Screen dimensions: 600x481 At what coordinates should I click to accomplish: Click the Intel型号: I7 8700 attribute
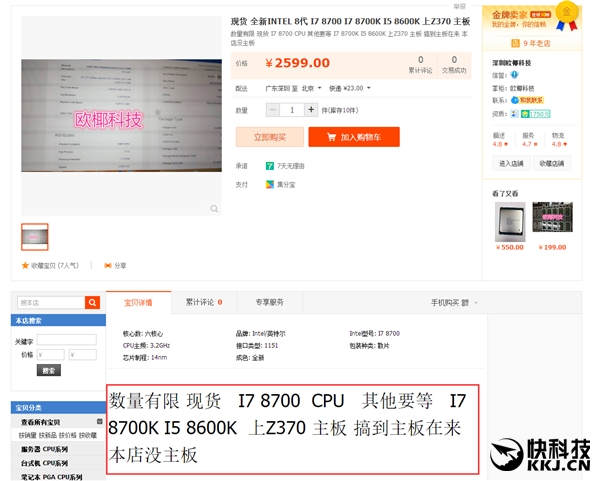(375, 333)
